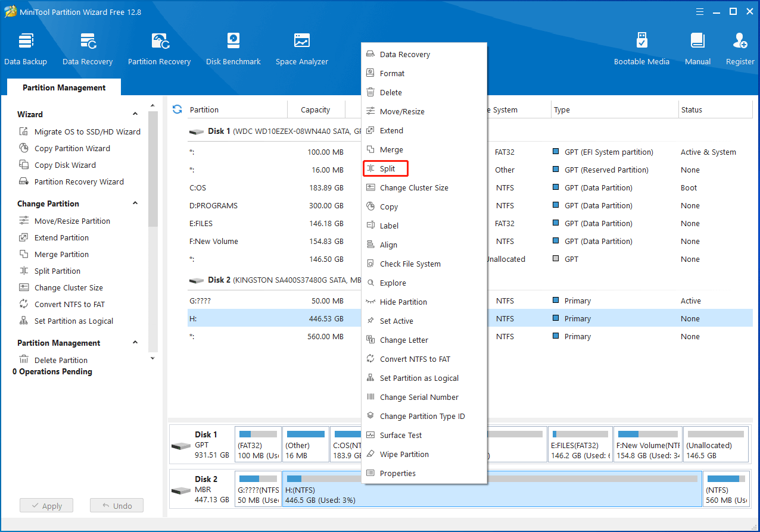Click the Register icon
This screenshot has width=760, height=532.
[x=740, y=41]
